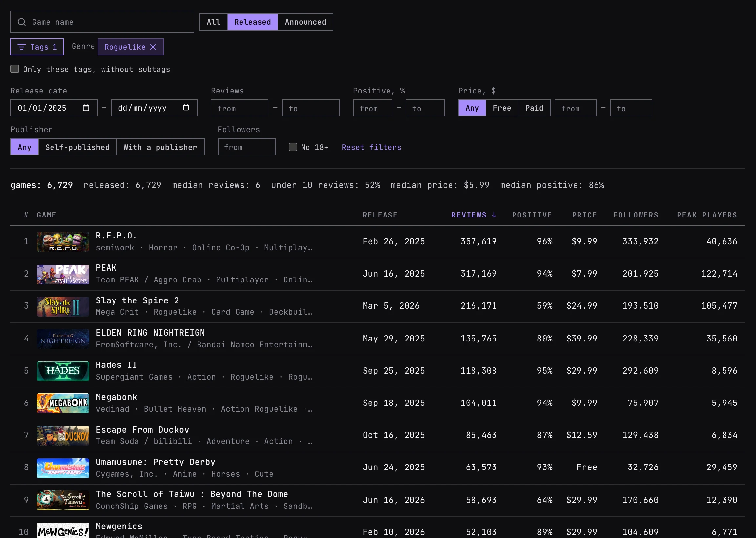
Task: Open the start release date calendar picker
Action: pyautogui.click(x=86, y=108)
